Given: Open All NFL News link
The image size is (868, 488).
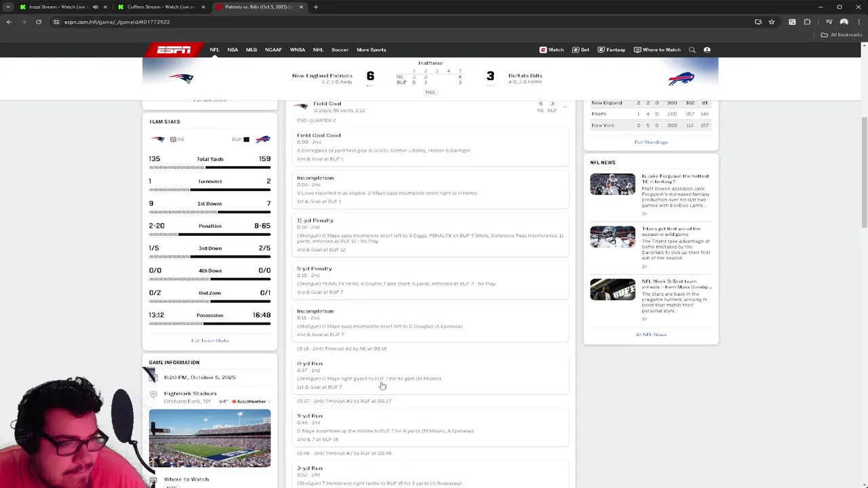Looking at the screenshot, I should pos(651,334).
